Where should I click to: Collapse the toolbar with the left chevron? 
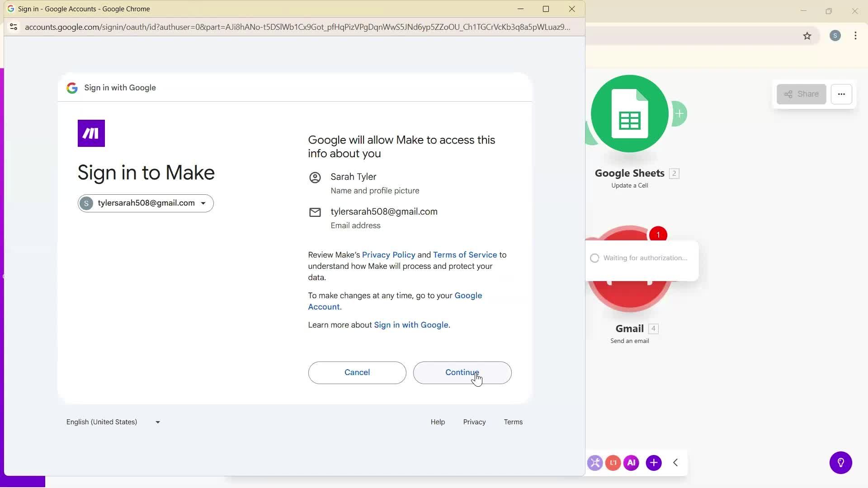point(675,463)
